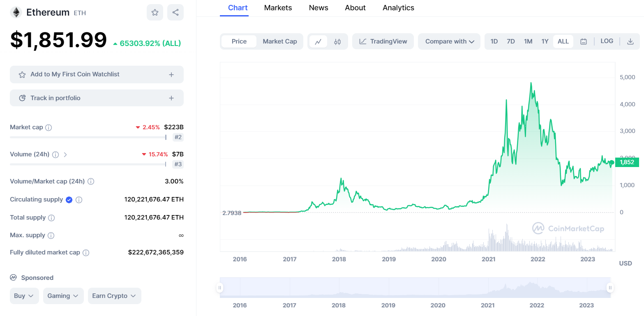The image size is (644, 316).
Task: Click the ETH ticker symbol text
Action: pos(80,13)
